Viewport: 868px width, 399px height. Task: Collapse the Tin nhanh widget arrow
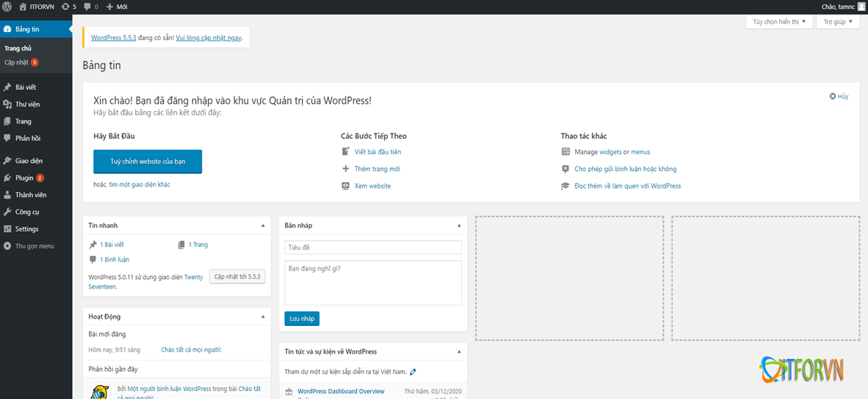[263, 226]
